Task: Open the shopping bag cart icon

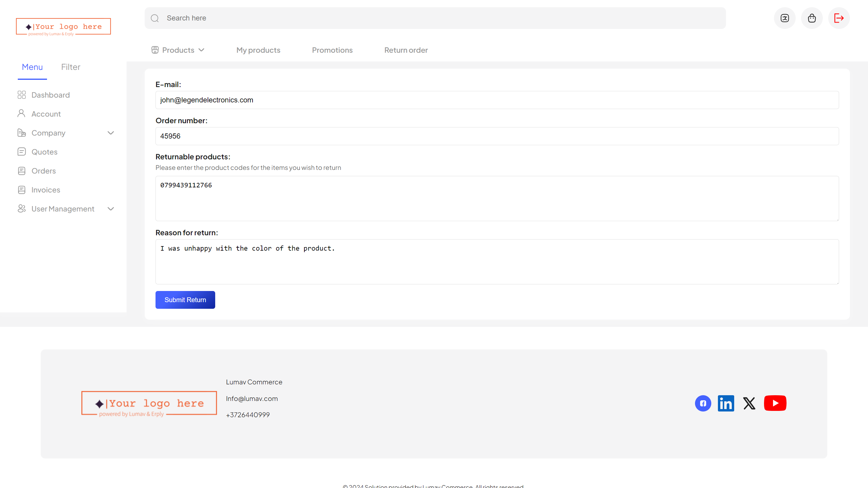Action: (812, 18)
